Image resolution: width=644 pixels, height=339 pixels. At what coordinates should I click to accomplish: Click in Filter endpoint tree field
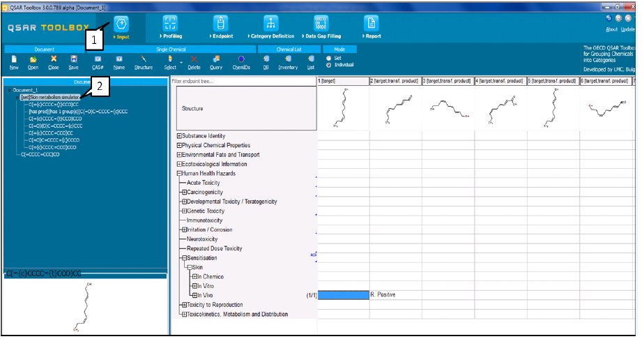243,81
